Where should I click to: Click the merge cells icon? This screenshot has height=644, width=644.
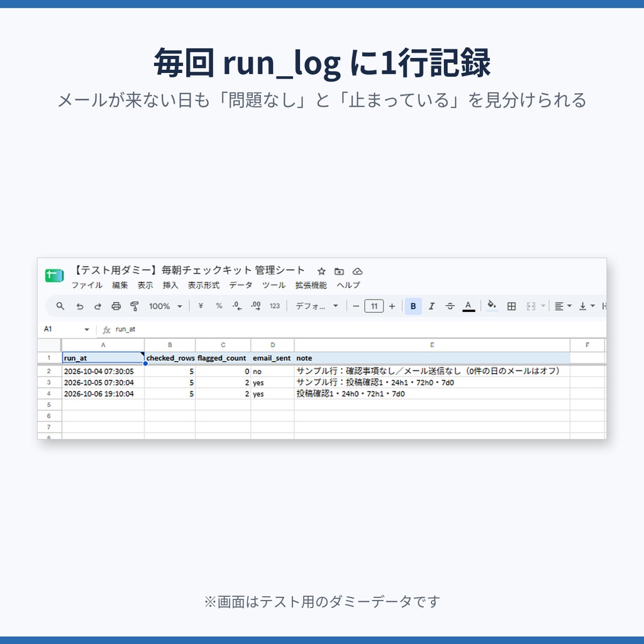click(531, 306)
